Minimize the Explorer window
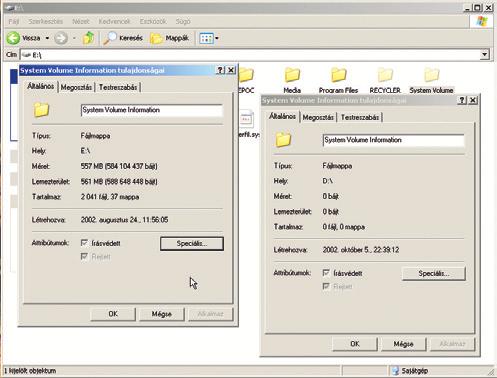This screenshot has width=497, height=378. coord(467,7)
